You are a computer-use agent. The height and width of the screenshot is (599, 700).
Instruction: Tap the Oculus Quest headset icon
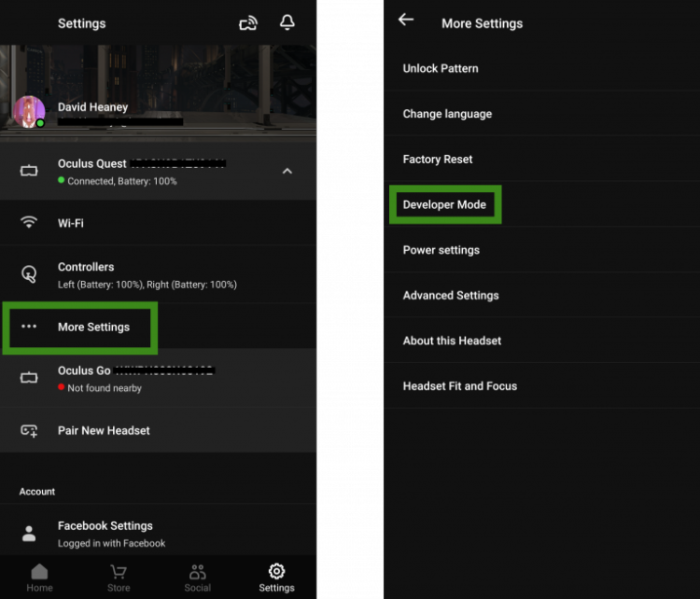tap(29, 171)
